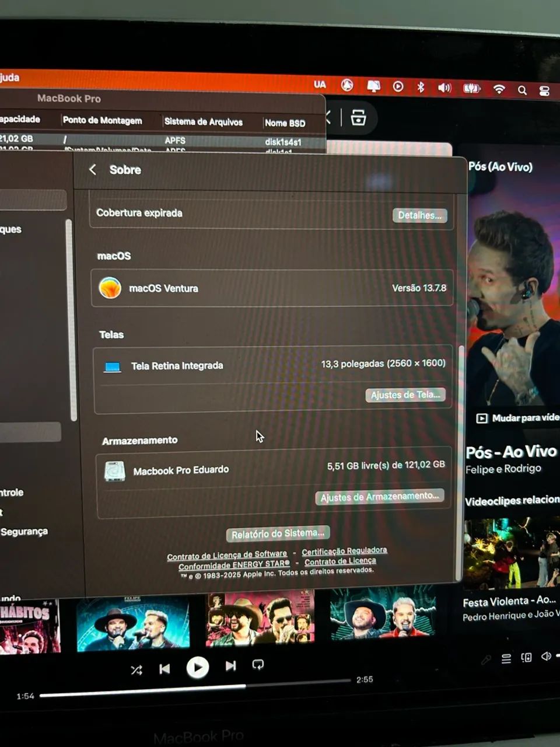The width and height of the screenshot is (560, 747).
Task: Click the 13,3 polegadas (2560 × 1600) text
Action: (x=383, y=363)
